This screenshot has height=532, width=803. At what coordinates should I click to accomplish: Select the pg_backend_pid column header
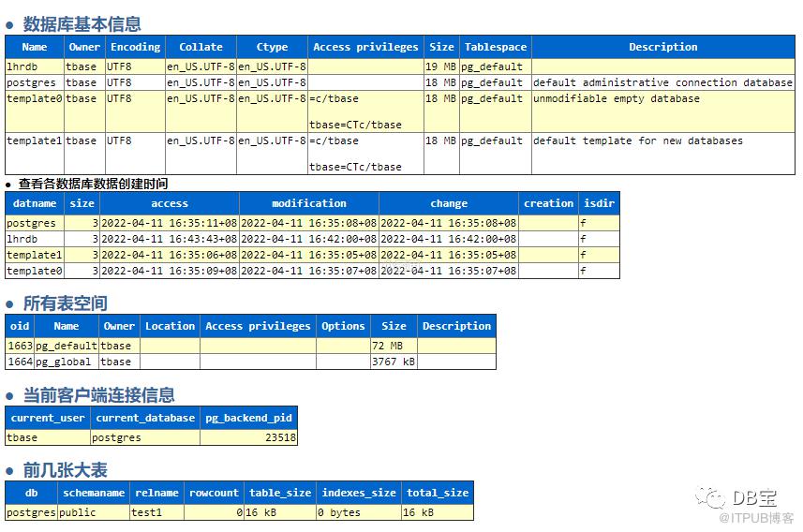248,418
